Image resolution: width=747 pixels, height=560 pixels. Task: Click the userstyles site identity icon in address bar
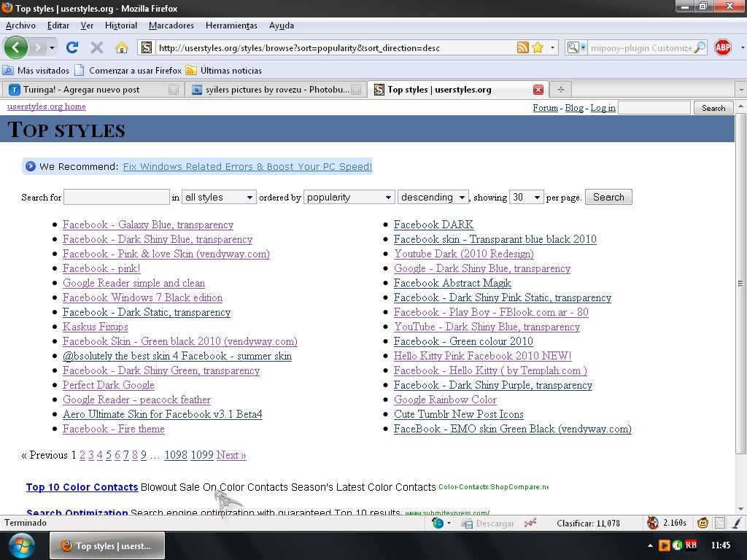pyautogui.click(x=147, y=47)
